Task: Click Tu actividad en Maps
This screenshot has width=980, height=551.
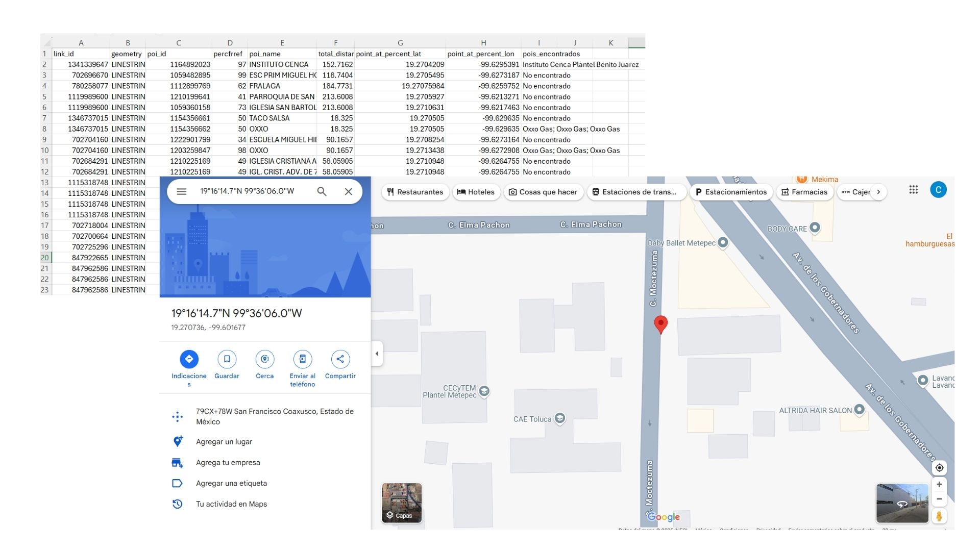Action: tap(231, 504)
